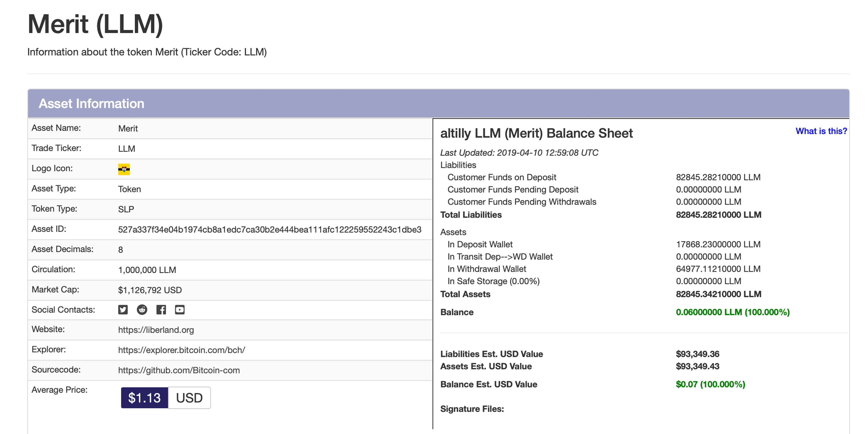Visit the explorer.bitcoin.com/bch link
This screenshot has height=434, width=868.
coord(181,350)
